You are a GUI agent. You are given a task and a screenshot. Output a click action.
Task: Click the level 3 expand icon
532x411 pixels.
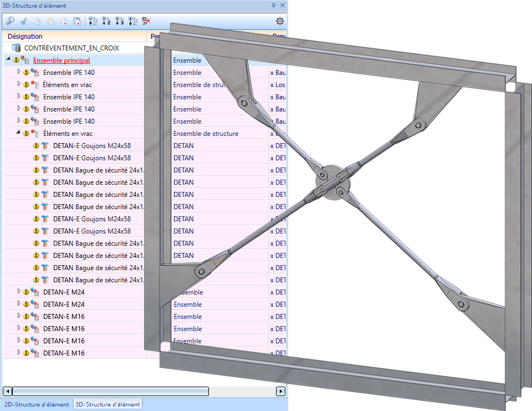119,22
